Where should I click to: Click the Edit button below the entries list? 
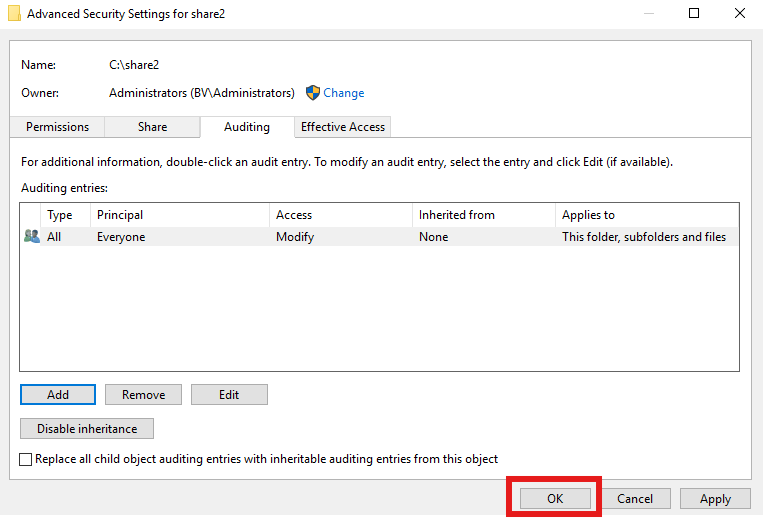click(x=229, y=395)
